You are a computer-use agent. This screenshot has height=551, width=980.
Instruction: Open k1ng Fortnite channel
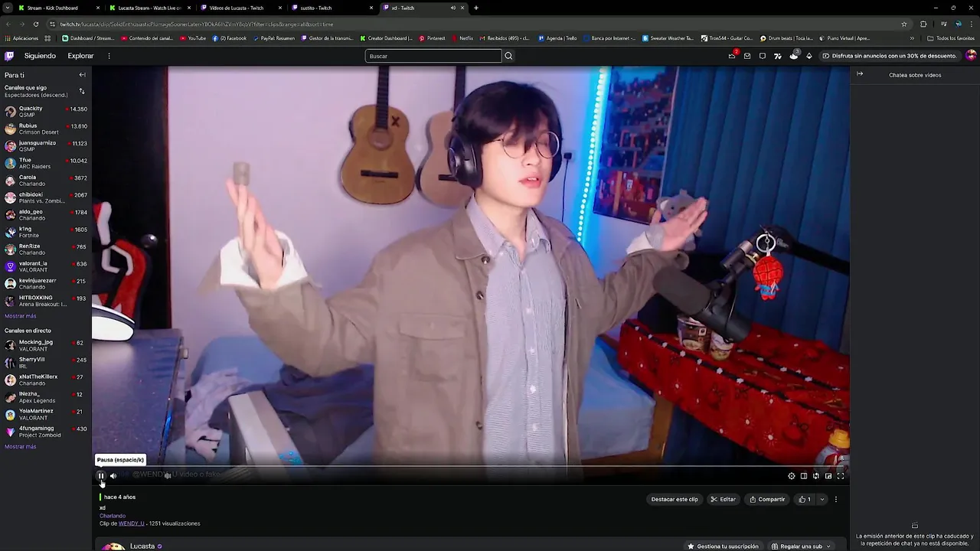click(46, 232)
